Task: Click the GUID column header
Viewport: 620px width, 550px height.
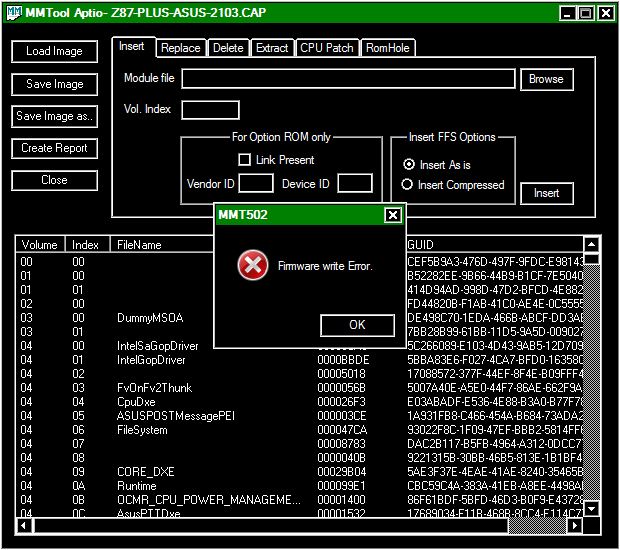Action: 494,245
